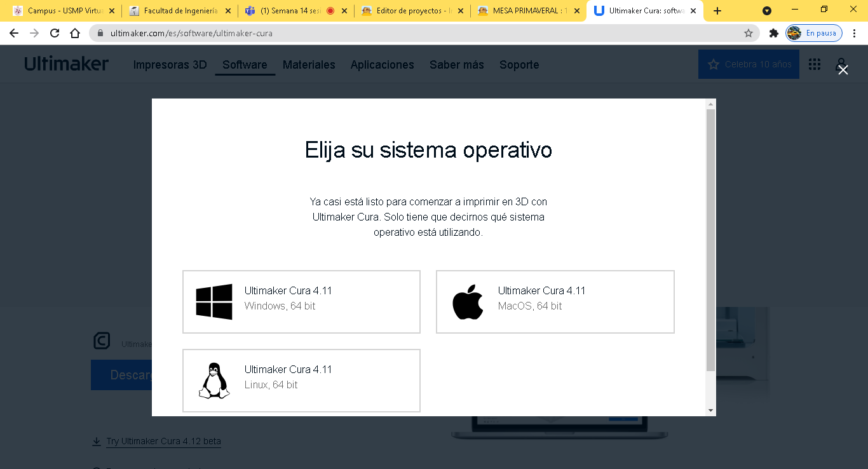Close the Facultad de Ingeniería tab
868x469 pixels.
click(x=229, y=11)
